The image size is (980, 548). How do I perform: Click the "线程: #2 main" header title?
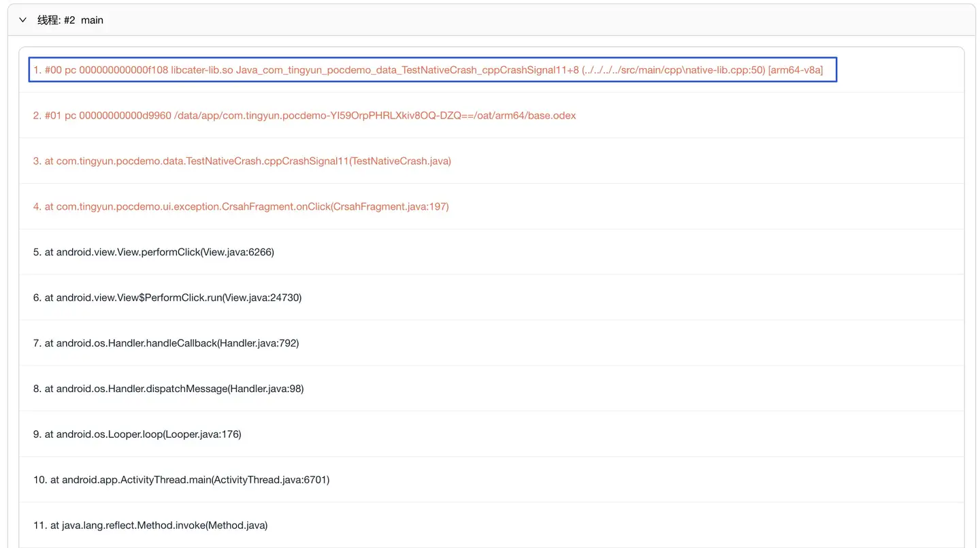(70, 20)
